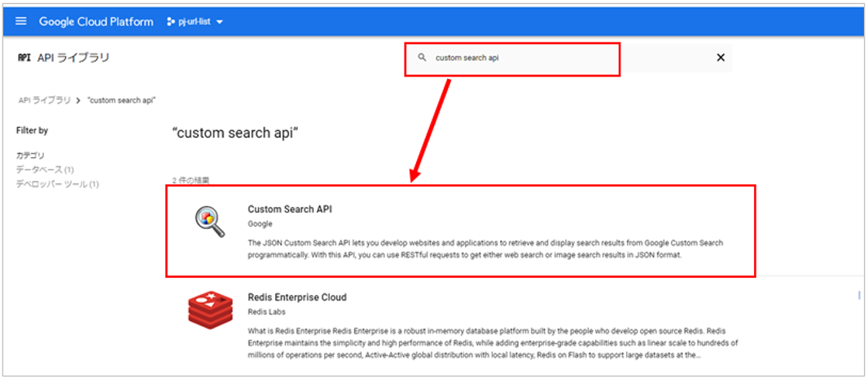Expand the pj-url-list project dropdown arrow

point(220,22)
